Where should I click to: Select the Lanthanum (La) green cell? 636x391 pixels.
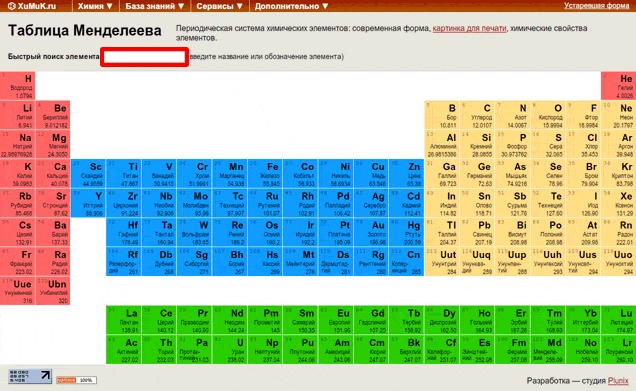(124, 320)
